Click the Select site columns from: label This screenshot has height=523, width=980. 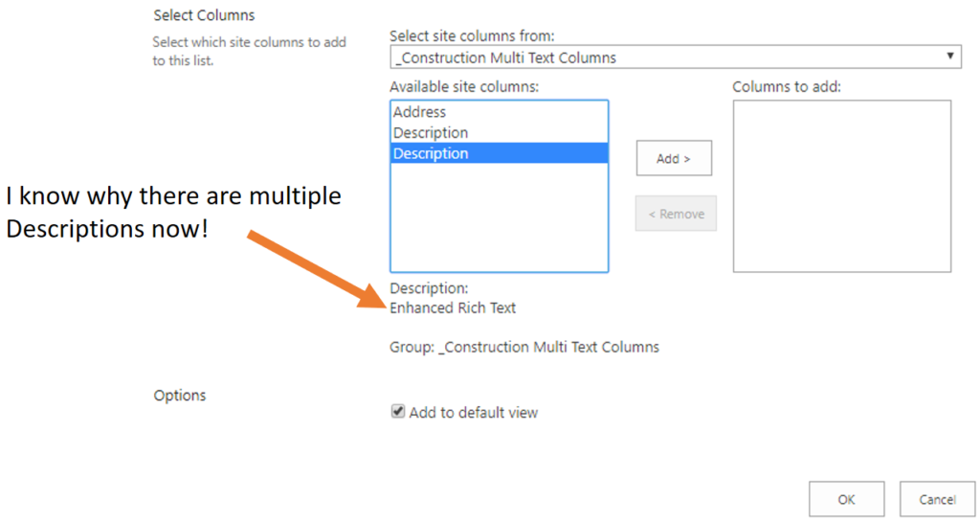point(472,35)
